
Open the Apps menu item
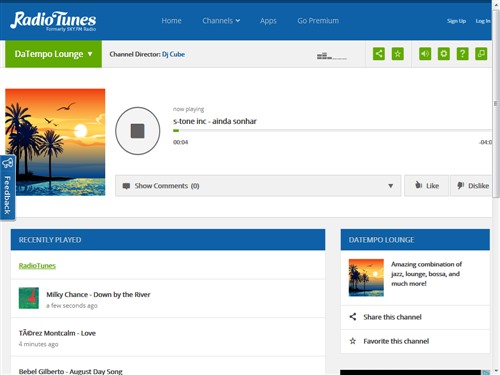pyautogui.click(x=268, y=21)
